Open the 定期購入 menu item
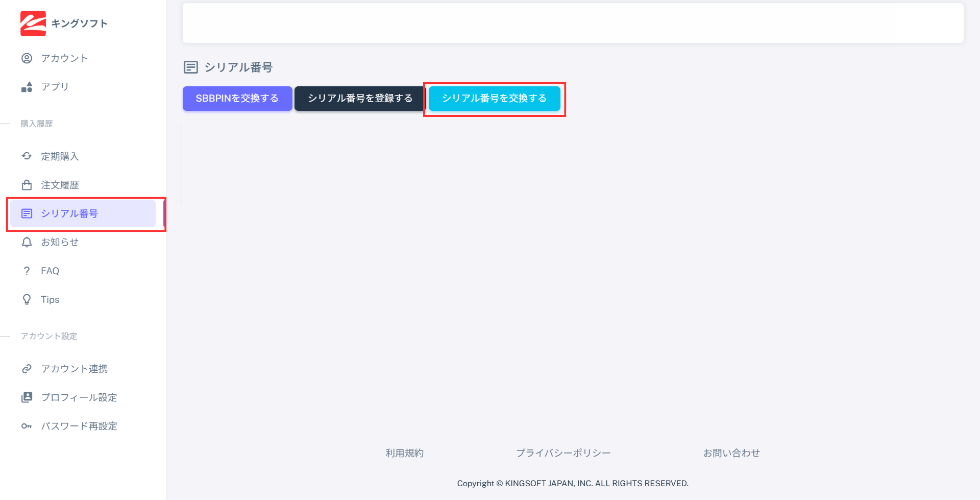Screen dimensions: 980x500 60,156
